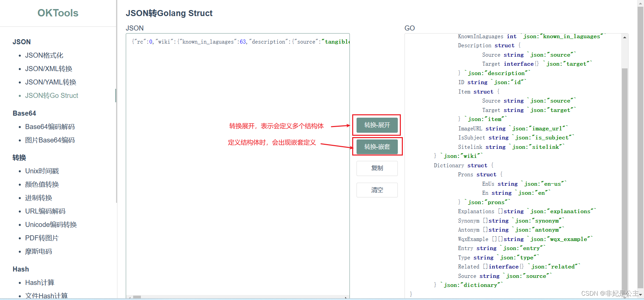Open Unix时间戳 converter
The width and height of the screenshot is (644, 300).
coord(42,171)
